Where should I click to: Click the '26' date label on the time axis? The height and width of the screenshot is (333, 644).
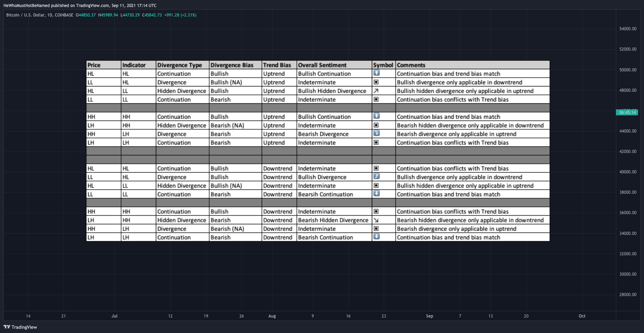pos(242,316)
